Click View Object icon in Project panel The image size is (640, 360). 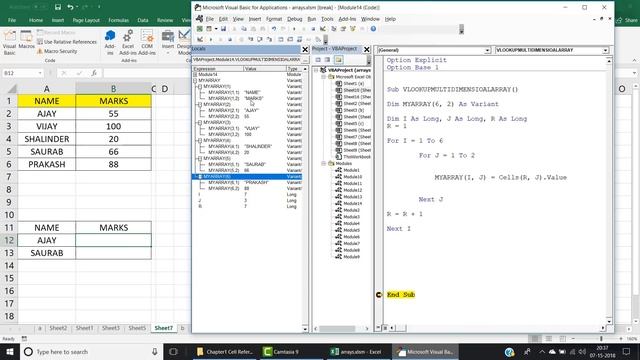[327, 60]
